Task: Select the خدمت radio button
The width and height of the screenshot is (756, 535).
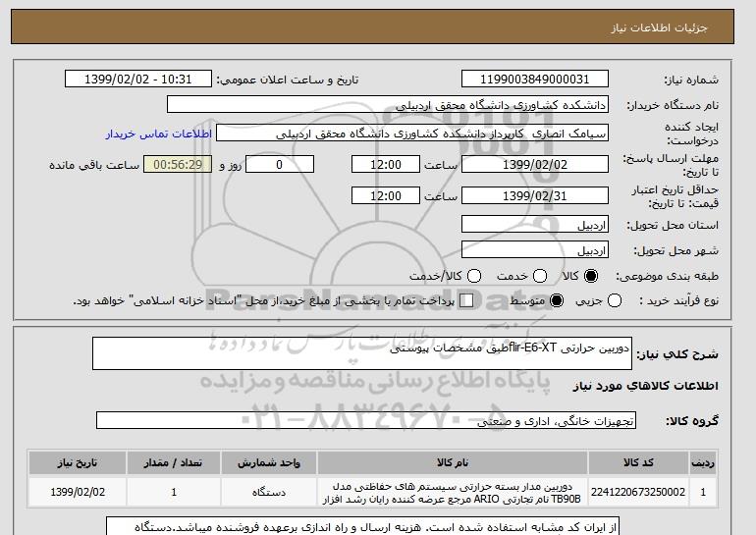Action: coord(540,276)
